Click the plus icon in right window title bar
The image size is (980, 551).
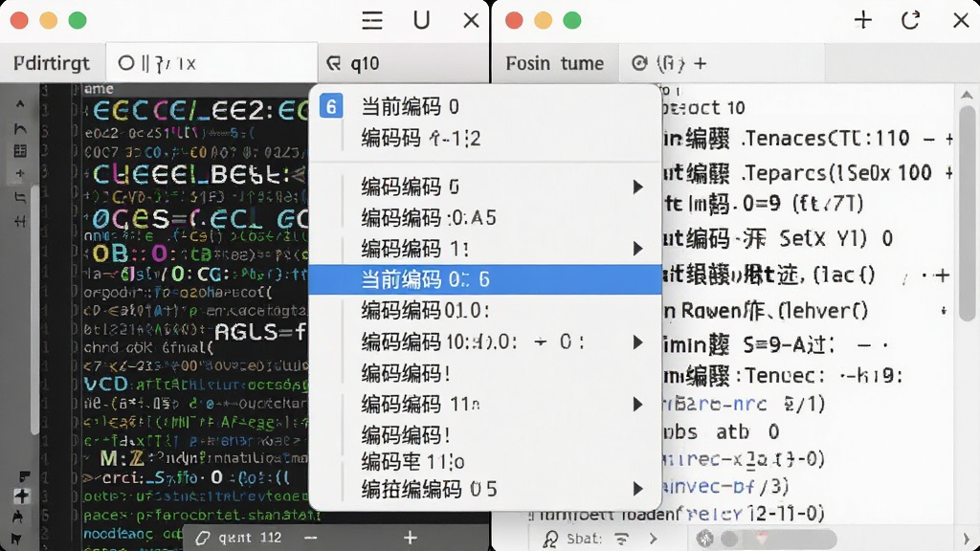(x=863, y=20)
